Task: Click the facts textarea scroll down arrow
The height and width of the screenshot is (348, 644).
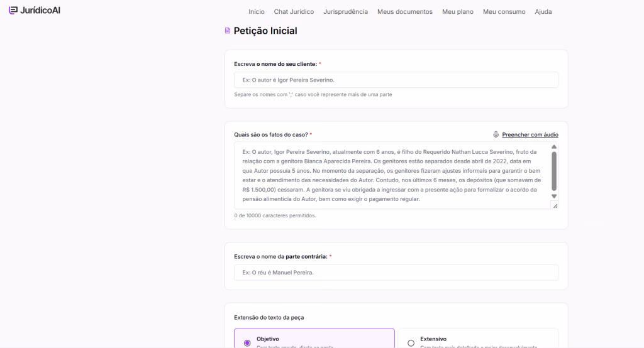Action: point(554,196)
